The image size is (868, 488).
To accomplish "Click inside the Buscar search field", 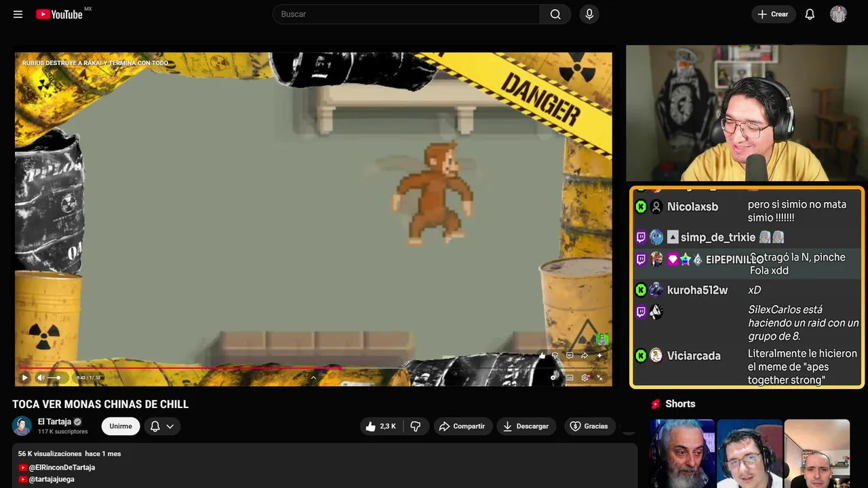I will point(406,14).
